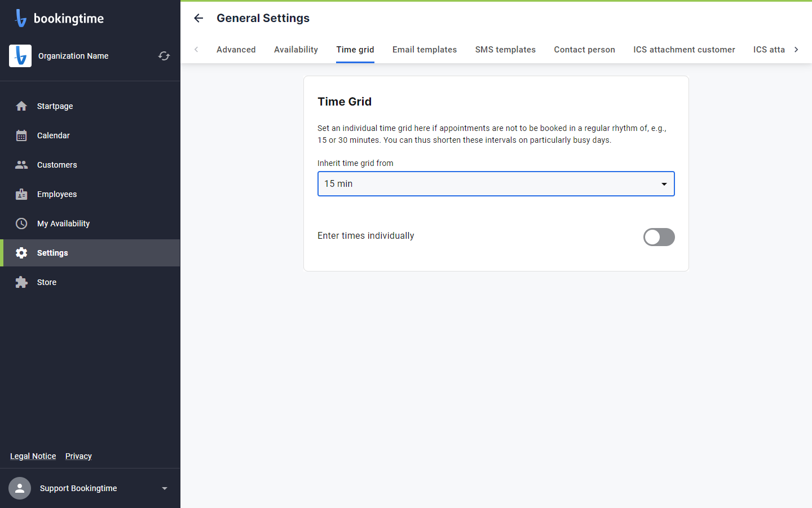Click the Time Grid card heading
The image size is (812, 508).
point(345,102)
